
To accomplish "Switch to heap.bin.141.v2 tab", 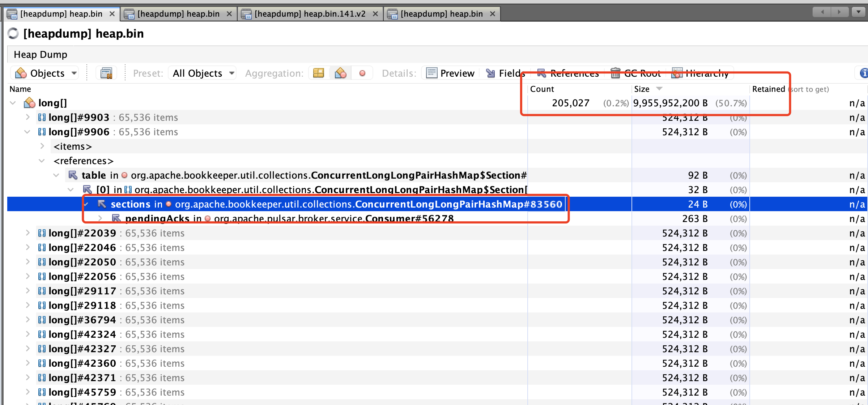I will pos(310,14).
